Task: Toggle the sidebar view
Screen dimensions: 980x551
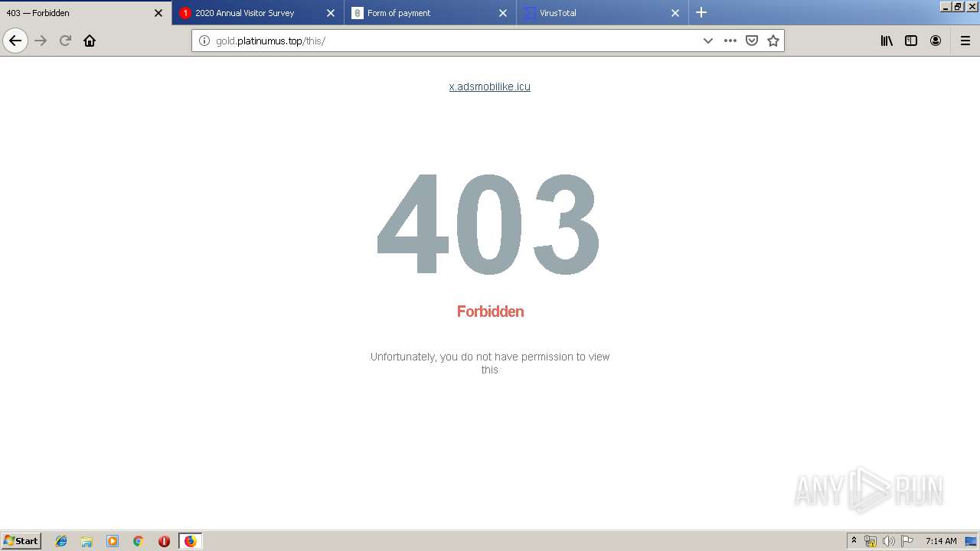Action: click(x=911, y=41)
